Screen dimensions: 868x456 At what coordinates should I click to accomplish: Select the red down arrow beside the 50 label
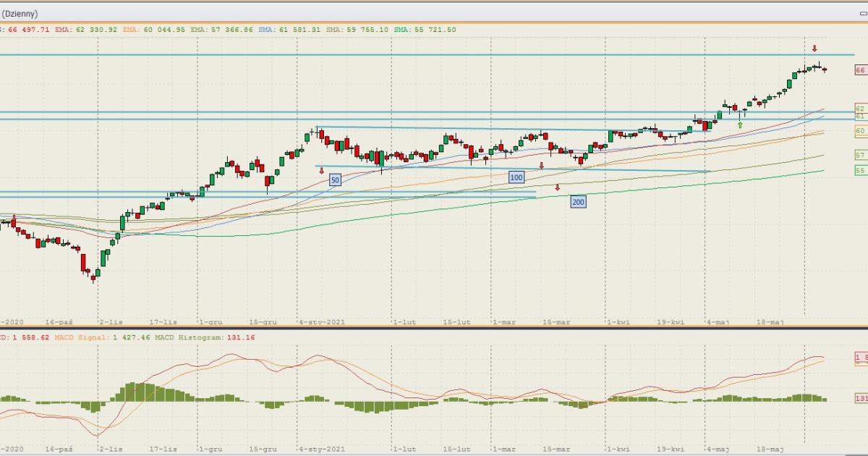[x=322, y=171]
